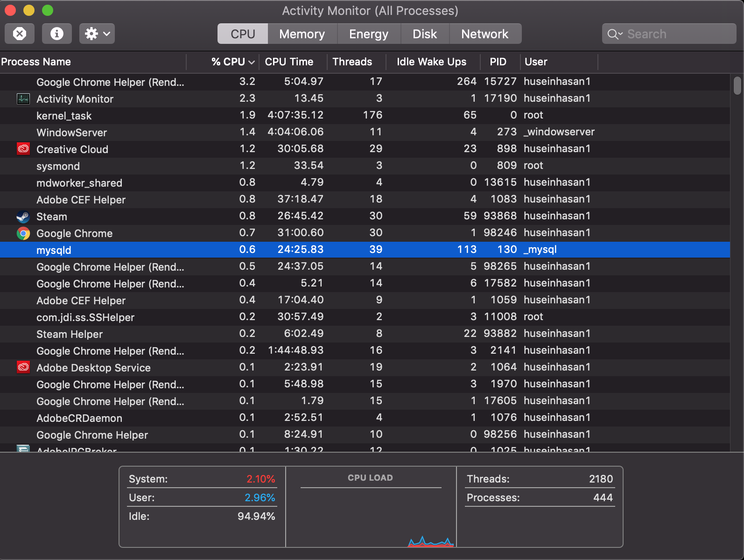Select Chrome Helper row with PID 2141
The width and height of the screenshot is (744, 560).
365,351
